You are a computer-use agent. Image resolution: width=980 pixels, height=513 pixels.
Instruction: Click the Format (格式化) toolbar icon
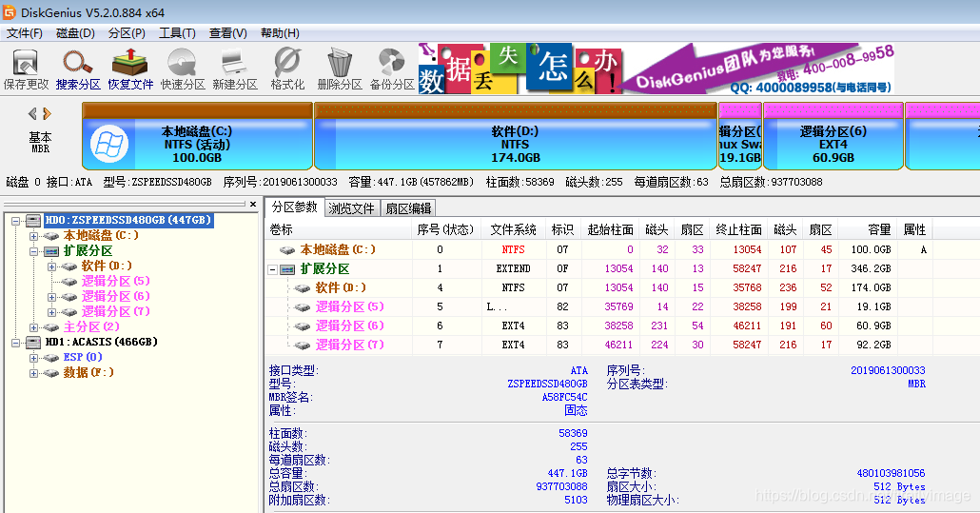point(287,63)
